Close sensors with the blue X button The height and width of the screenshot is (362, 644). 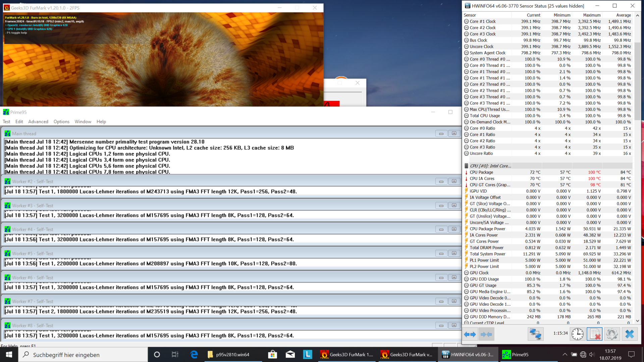(x=630, y=334)
